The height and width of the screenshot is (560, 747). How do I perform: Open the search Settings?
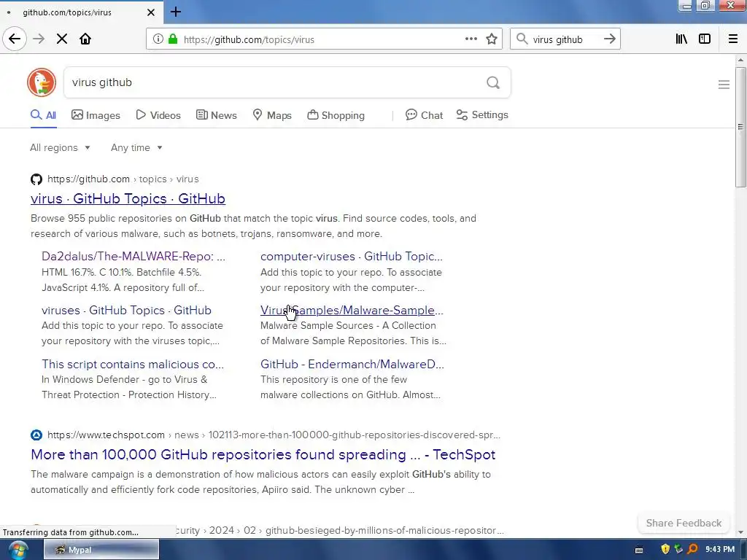482,115
